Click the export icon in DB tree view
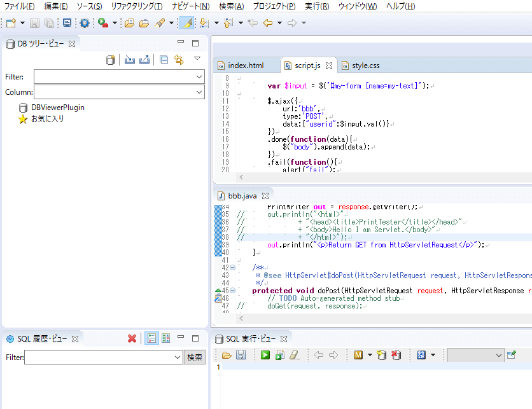Screen dimensions: 532x409 [x=144, y=60]
